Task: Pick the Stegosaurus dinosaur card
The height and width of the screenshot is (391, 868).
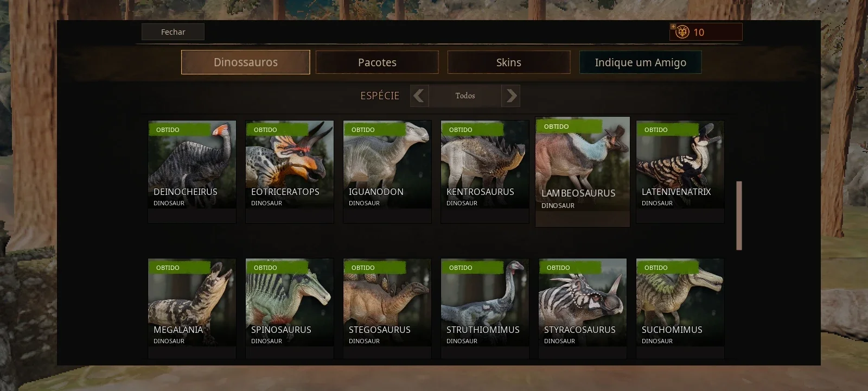Action: tap(387, 308)
